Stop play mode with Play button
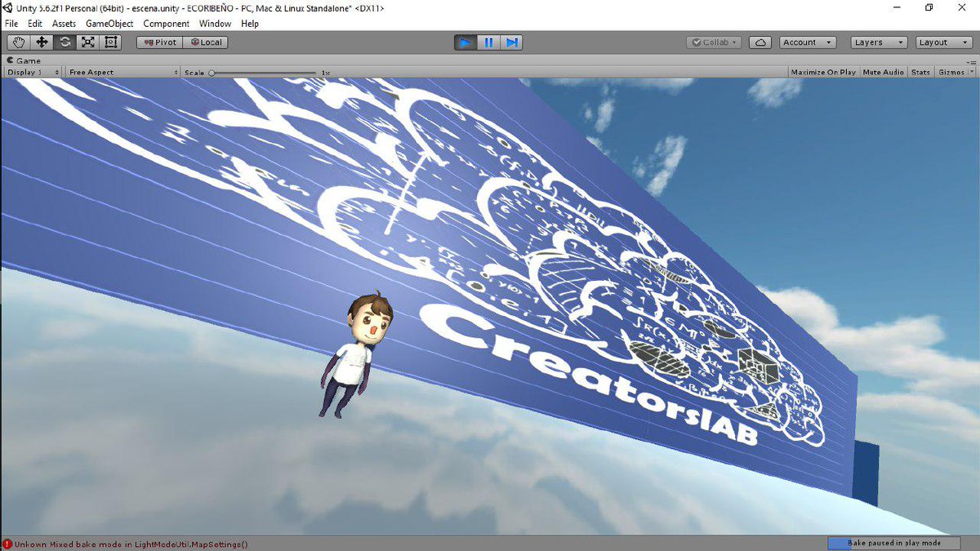Screen dimensions: 980x551 [465, 42]
